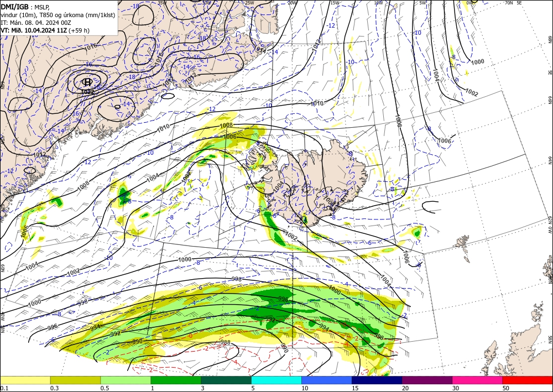The image size is (553, 392).
Task: Click the H high-pressure symbol over Greenland
Action: click(87, 82)
